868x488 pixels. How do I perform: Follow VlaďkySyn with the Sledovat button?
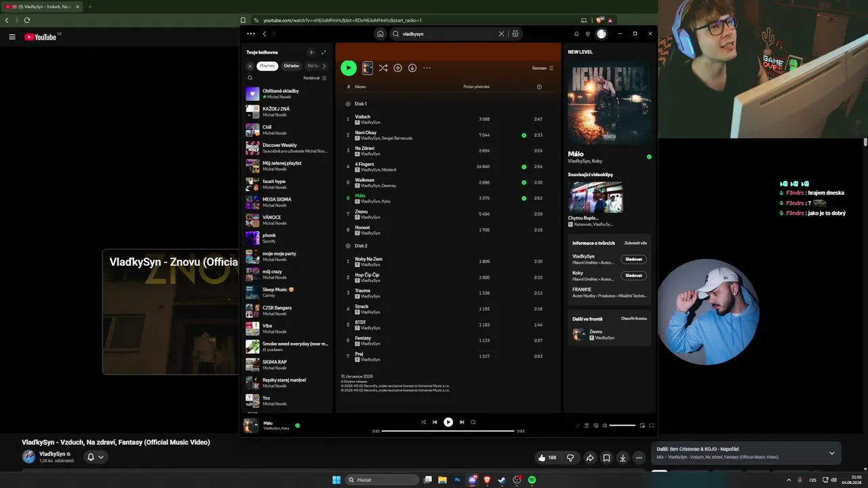(x=633, y=259)
